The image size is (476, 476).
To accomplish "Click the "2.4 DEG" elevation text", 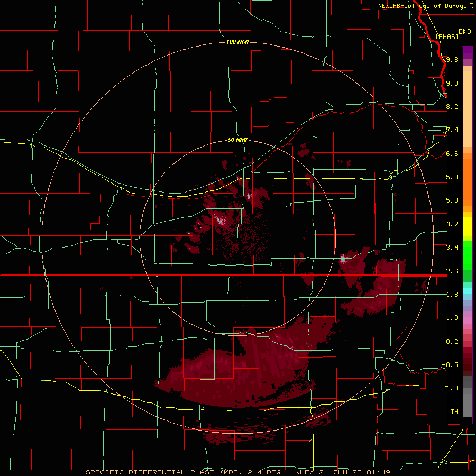I will pyautogui.click(x=264, y=472).
